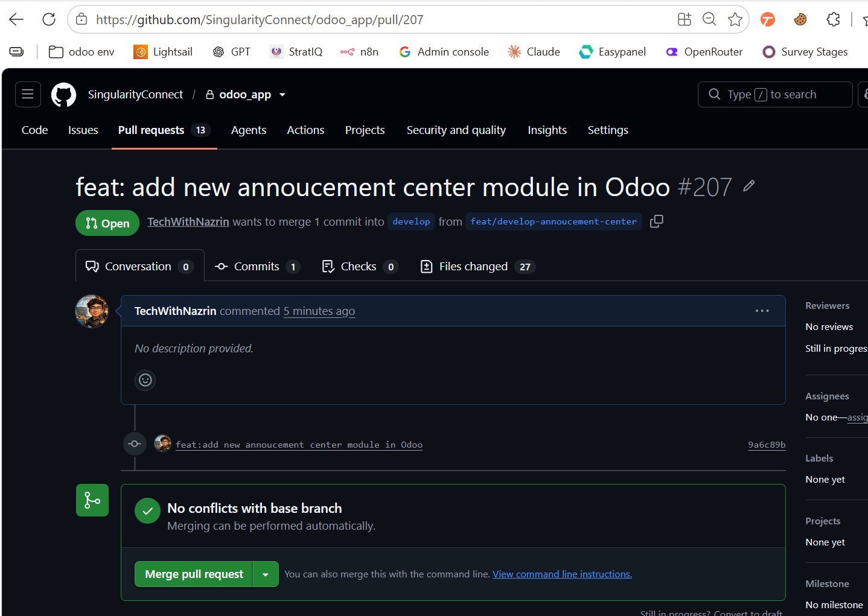Open the GitHub hamburger navigation menu
This screenshot has height=616, width=868.
(x=28, y=94)
